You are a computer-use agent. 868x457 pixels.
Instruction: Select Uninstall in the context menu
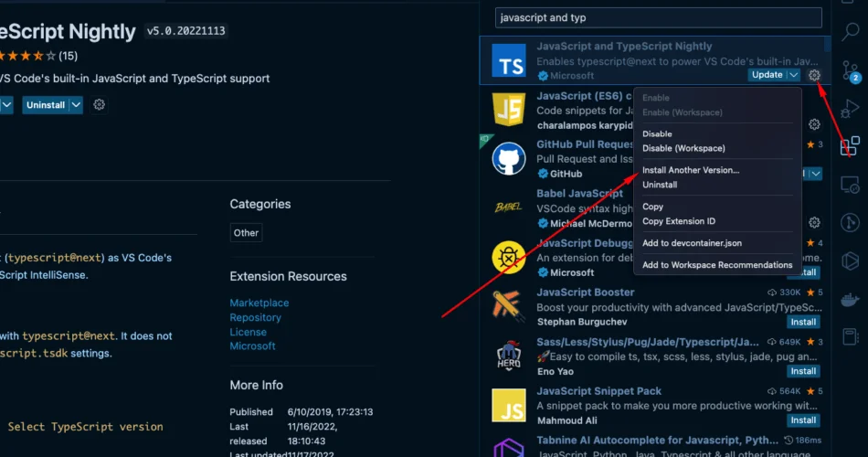point(660,185)
